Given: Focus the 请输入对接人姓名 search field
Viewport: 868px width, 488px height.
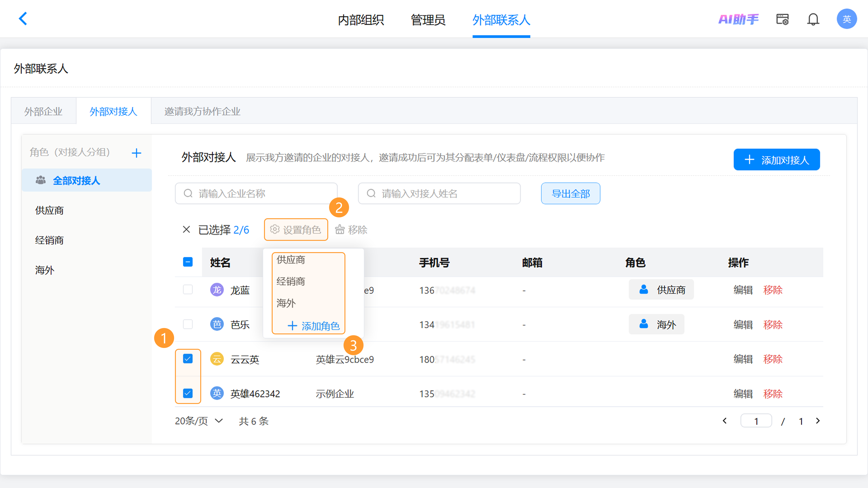Looking at the screenshot, I should 439,194.
